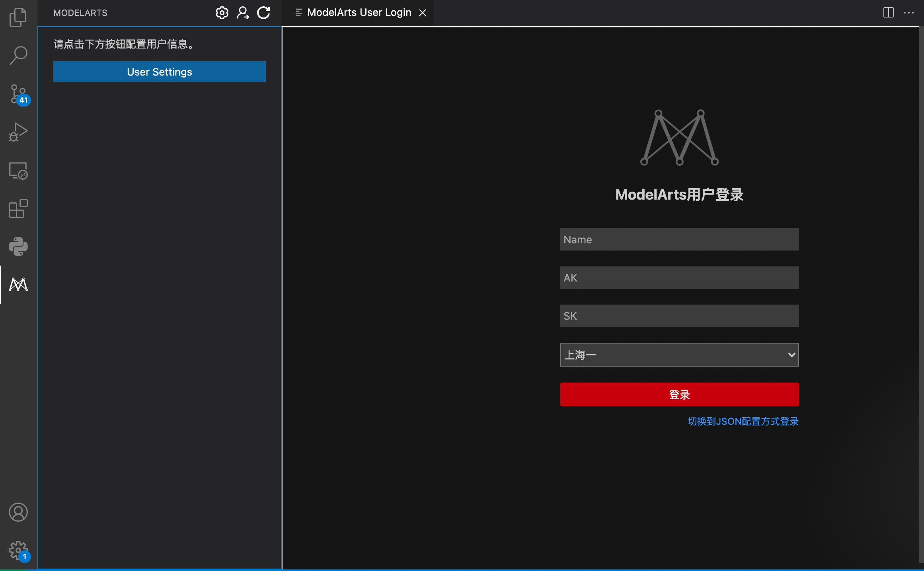
Task: Open the Python sidebar view
Action: [18, 247]
